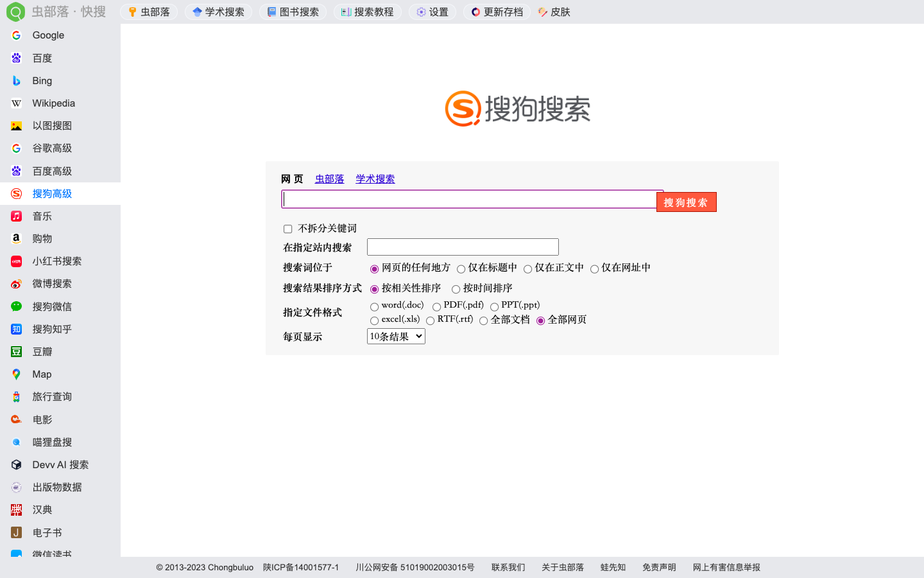Screen dimensions: 924x578
Task: Click the 在指定站内搜索 input field
Action: click(462, 247)
